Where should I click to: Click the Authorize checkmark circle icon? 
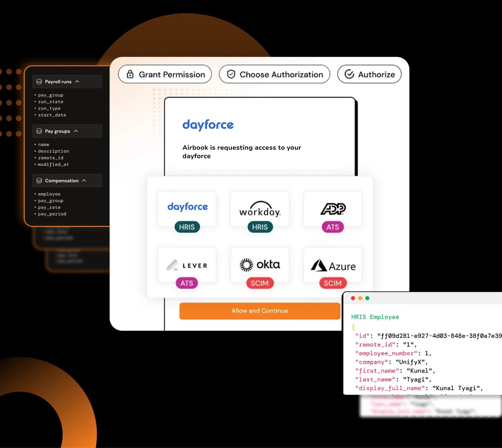tap(349, 74)
